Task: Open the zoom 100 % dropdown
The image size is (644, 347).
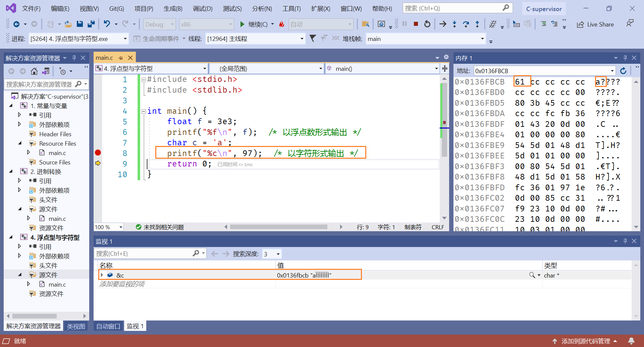Action: 121,227
